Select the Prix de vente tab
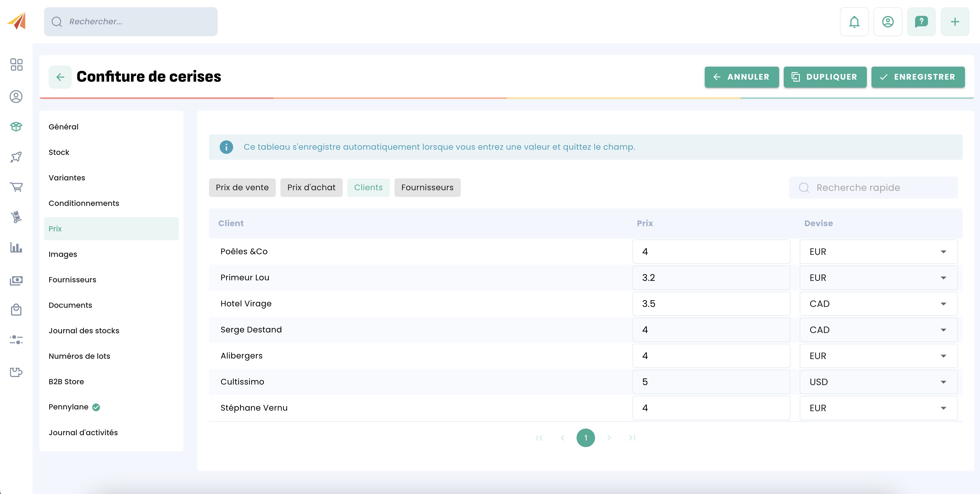The height and width of the screenshot is (494, 980). 242,187
